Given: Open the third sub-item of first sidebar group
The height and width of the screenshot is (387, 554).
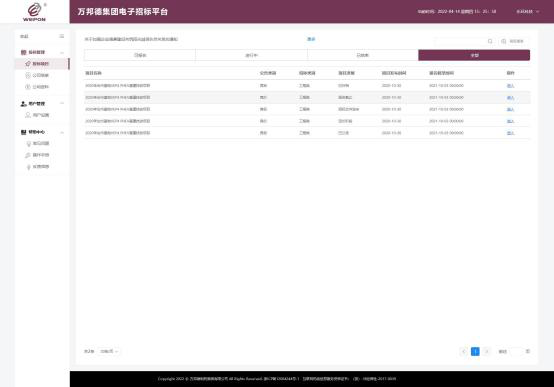Looking at the screenshot, I should (37, 87).
